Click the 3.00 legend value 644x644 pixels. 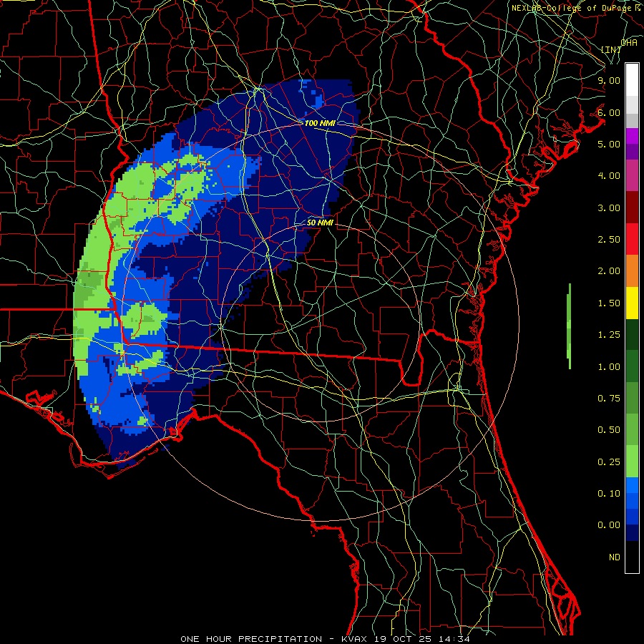[609, 208]
